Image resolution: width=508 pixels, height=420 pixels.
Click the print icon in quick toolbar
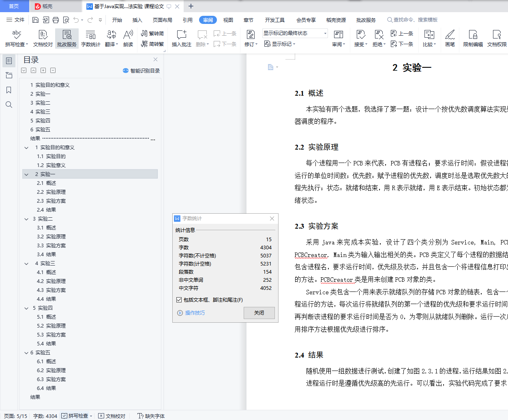tap(56, 20)
